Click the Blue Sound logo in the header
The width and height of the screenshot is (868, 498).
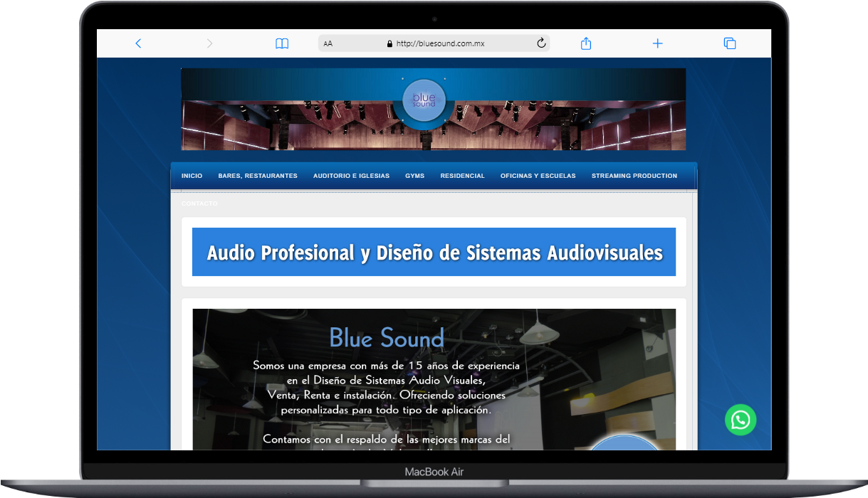coord(423,100)
